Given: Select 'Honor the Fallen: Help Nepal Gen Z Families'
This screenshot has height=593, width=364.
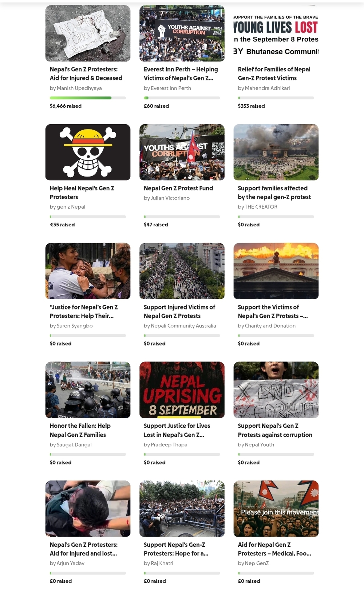Looking at the screenshot, I should pos(80,430).
